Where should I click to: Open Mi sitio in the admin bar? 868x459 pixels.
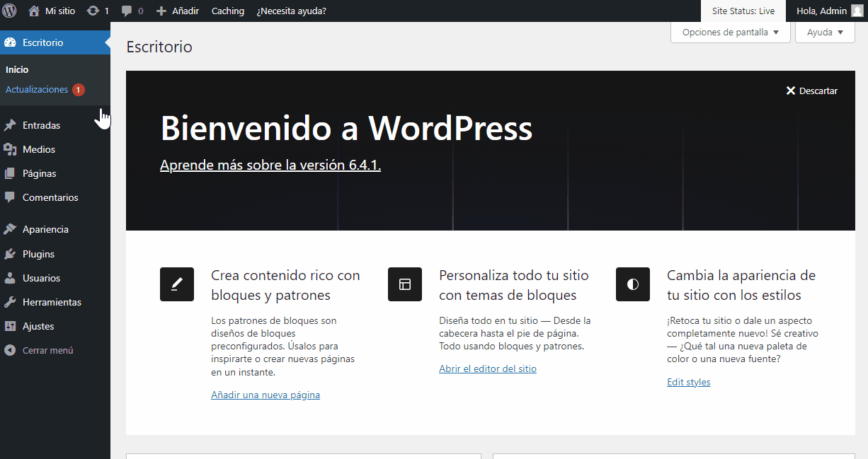tap(52, 11)
